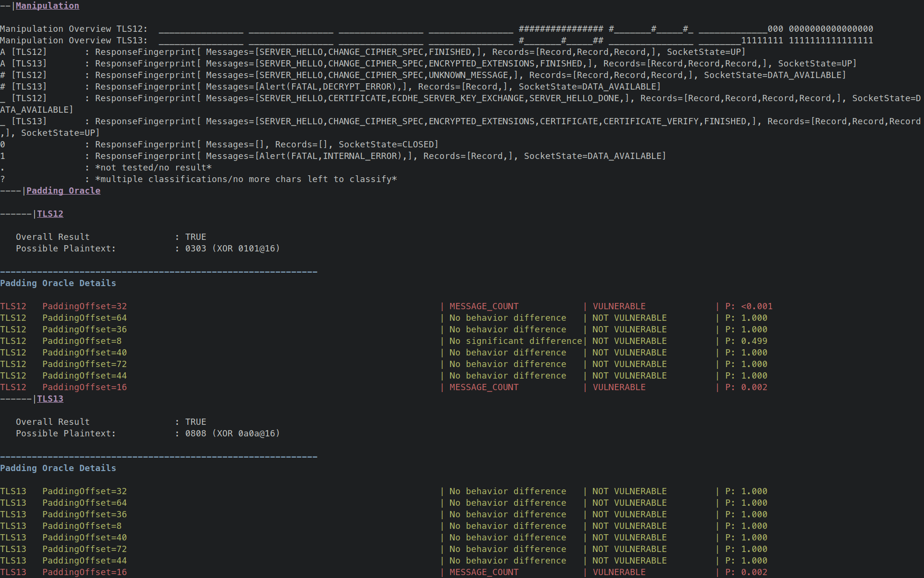Click the Padding Oracle heading link
The image size is (924, 578).
[x=63, y=191]
